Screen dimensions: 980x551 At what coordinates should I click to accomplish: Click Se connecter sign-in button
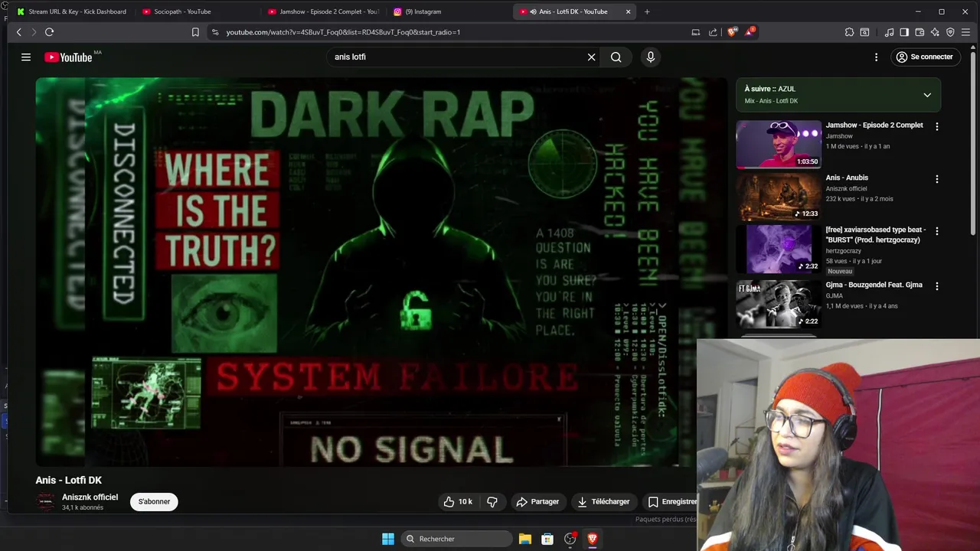924,57
